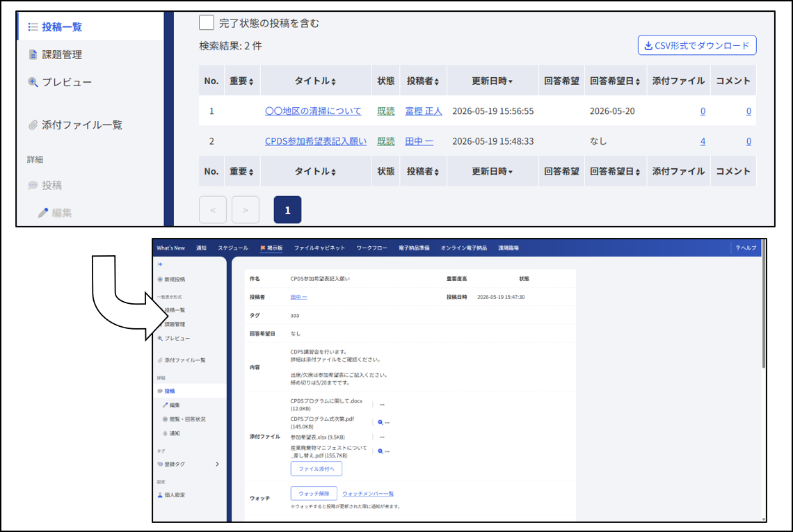Open attachment count 0 in 〇〇地区の清掃 row
The image size is (793, 532).
703,111
